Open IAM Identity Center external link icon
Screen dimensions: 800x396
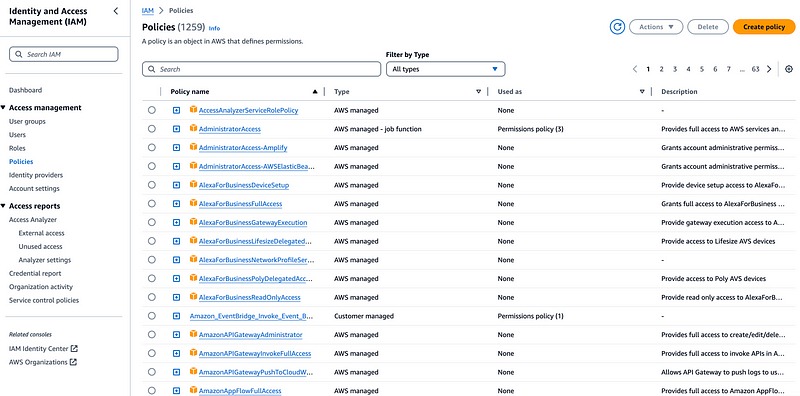[74, 349]
